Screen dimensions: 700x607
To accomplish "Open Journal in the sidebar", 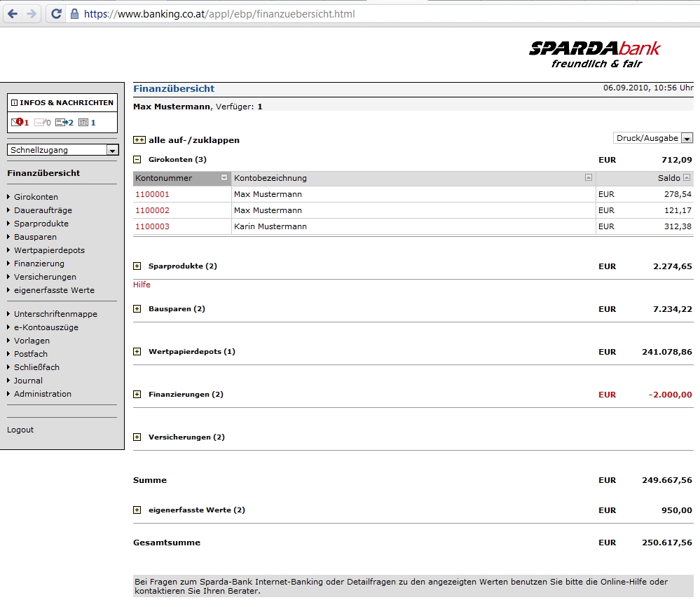I will click(28, 381).
